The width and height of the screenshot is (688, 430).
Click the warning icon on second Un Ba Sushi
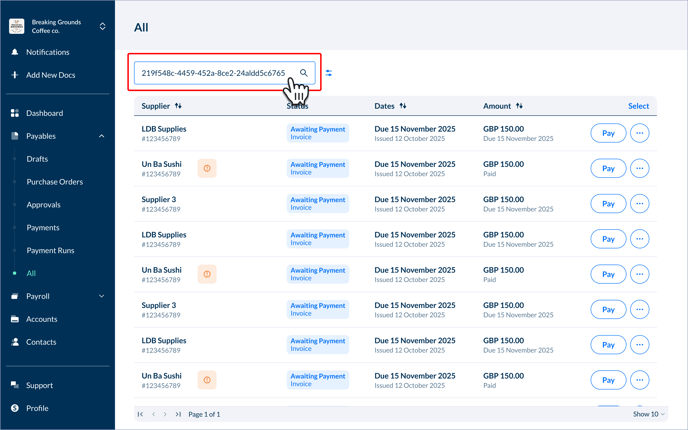pyautogui.click(x=207, y=274)
